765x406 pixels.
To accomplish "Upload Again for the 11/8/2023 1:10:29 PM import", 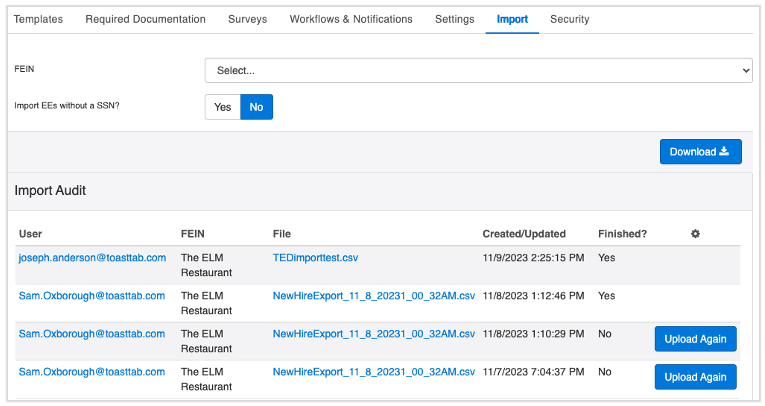I will 695,339.
